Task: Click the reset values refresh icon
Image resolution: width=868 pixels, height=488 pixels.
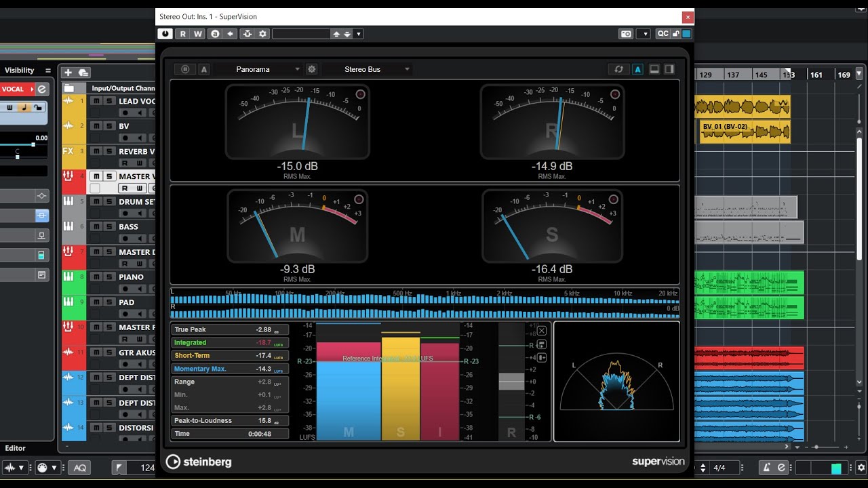Action: [x=618, y=69]
